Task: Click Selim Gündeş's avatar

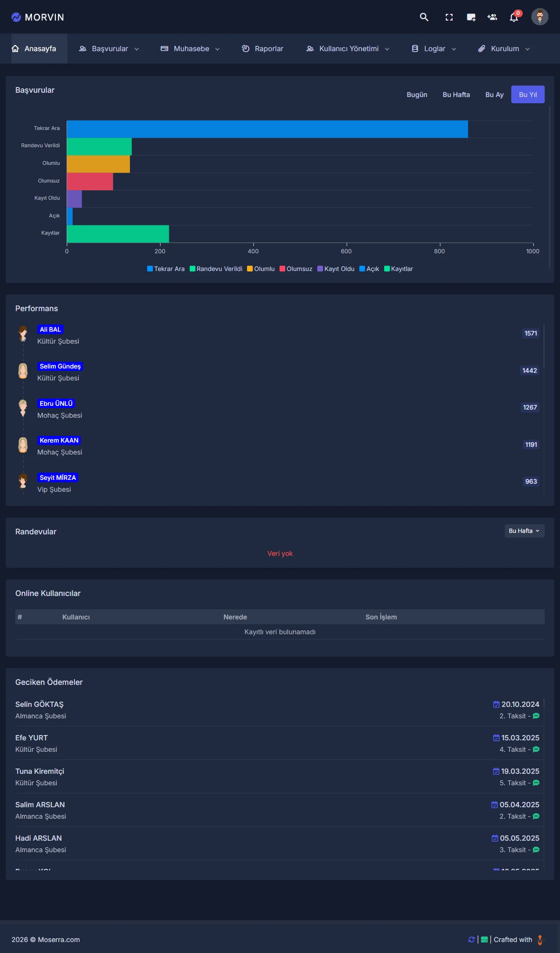Action: [x=23, y=371]
